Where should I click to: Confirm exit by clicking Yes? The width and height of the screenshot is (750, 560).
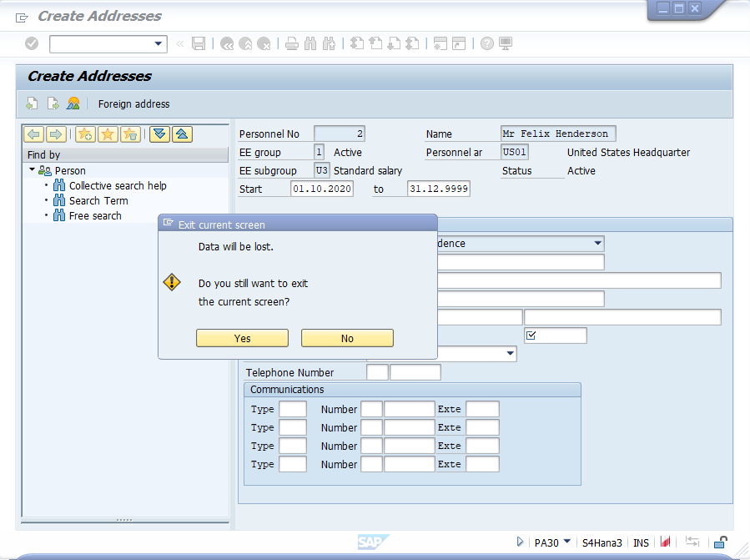pyautogui.click(x=242, y=338)
